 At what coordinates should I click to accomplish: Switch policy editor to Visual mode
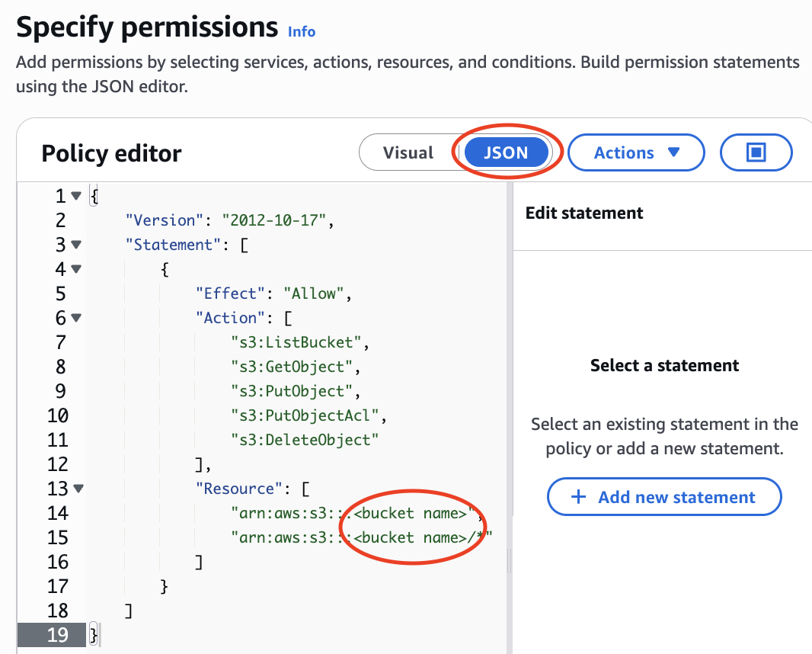pos(408,153)
